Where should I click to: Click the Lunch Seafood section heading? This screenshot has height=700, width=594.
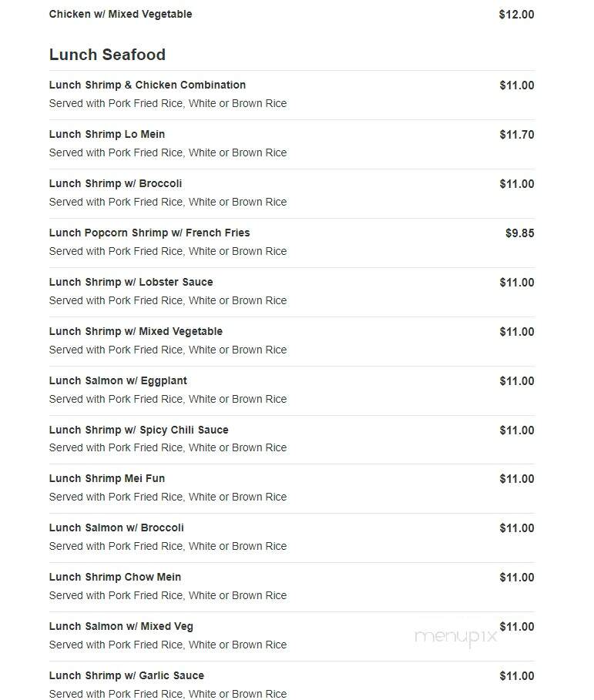point(107,55)
